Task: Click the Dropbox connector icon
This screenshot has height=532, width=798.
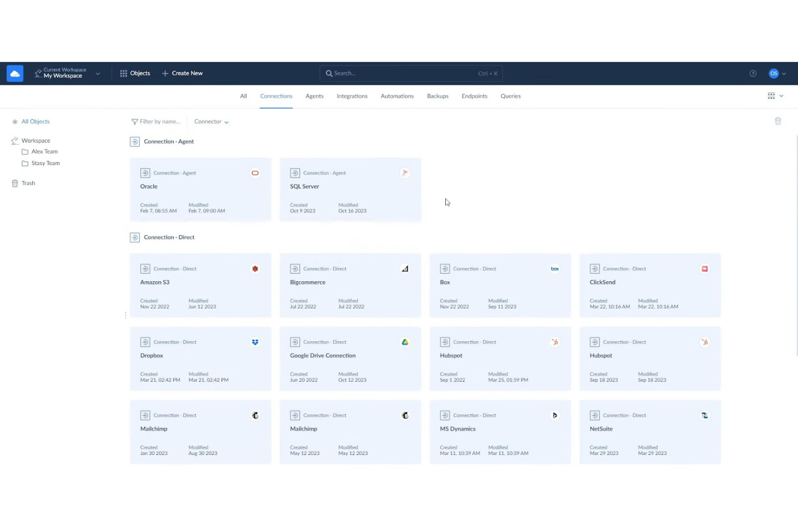Action: (x=254, y=342)
